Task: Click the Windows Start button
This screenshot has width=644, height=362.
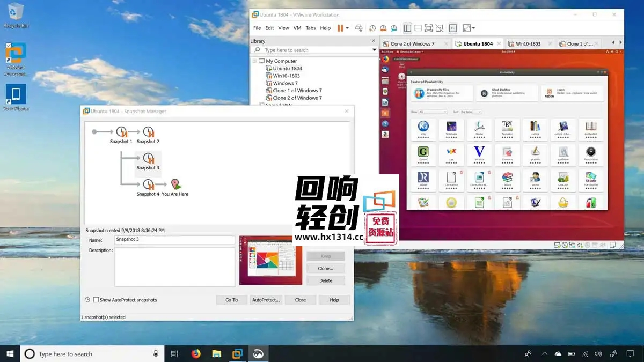Action: [x=10, y=354]
